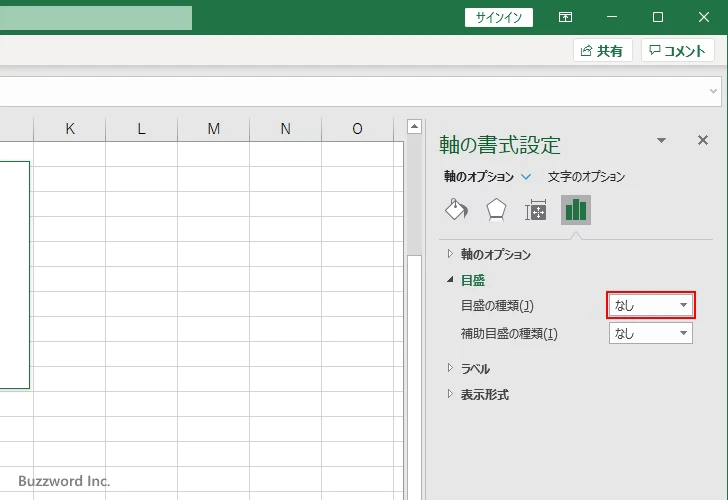Select the 軸のオプション tab
The image size is (728, 500).
[479, 176]
